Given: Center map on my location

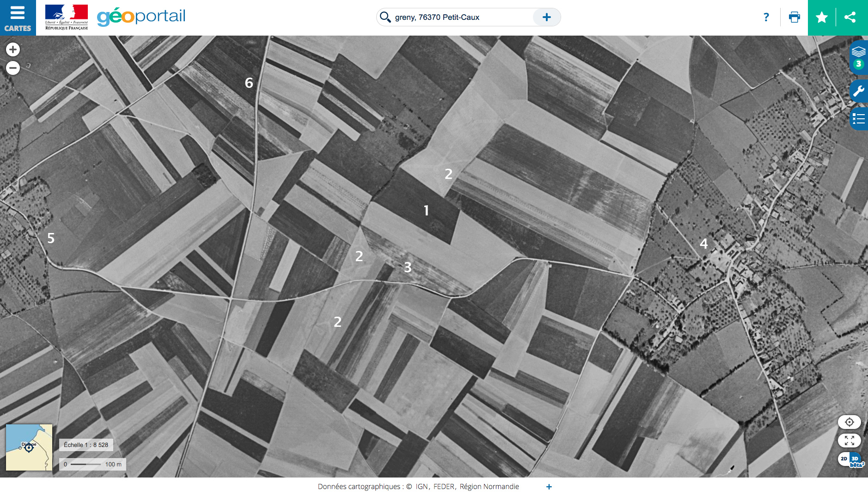Looking at the screenshot, I should click(x=849, y=422).
